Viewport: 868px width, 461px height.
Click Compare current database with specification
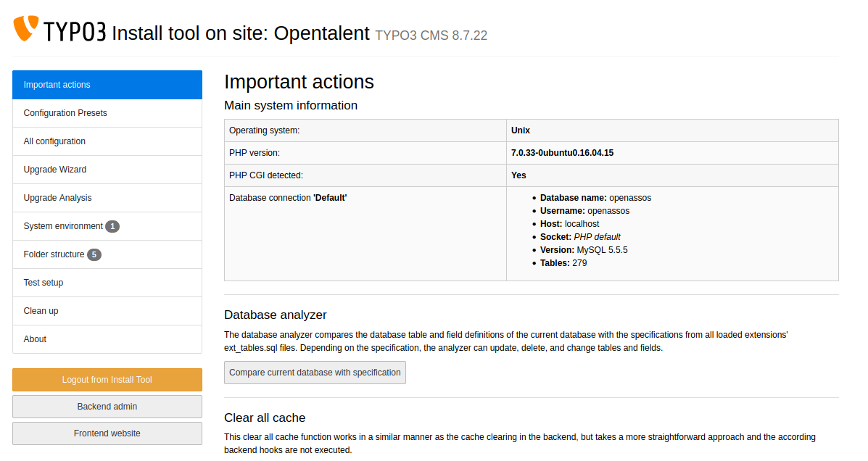pos(315,373)
